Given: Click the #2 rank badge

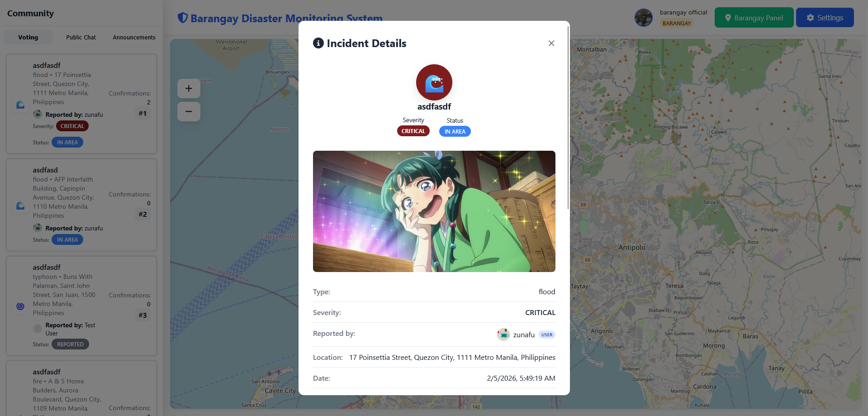Looking at the screenshot, I should 142,215.
